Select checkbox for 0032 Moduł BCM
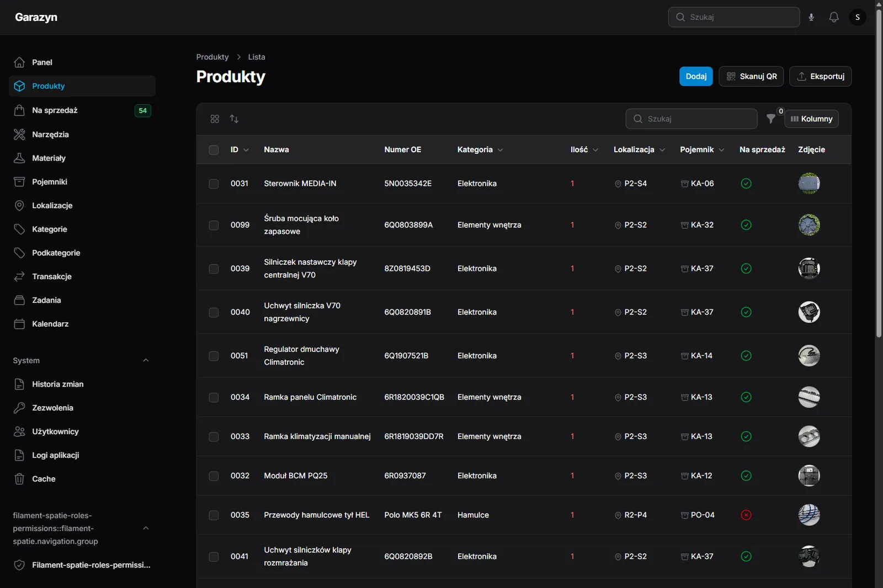The height and width of the screenshot is (588, 883). coord(214,475)
